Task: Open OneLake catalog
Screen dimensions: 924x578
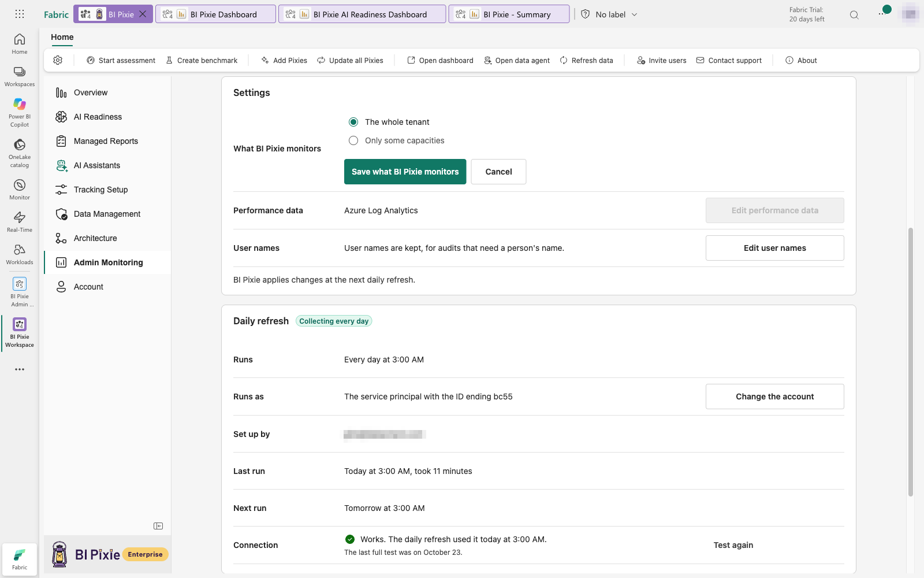Action: [x=20, y=153]
